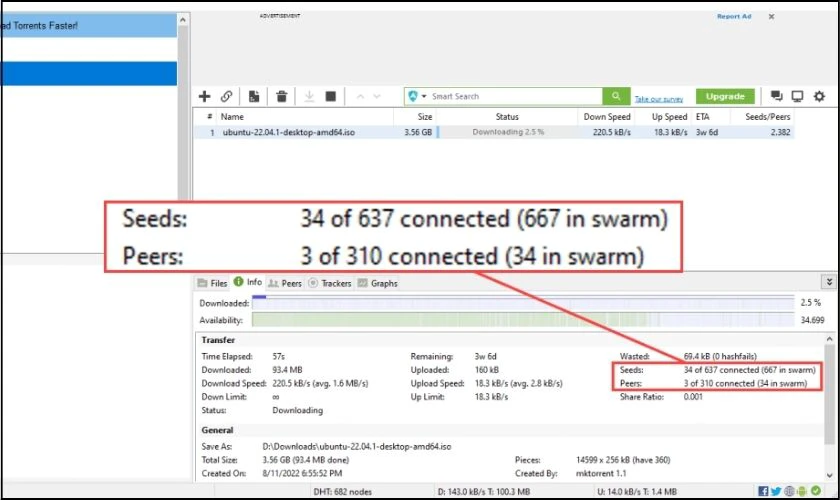Viewport: 840px width, 500px height.
Task: Click the 'Torrents Faster!' sidebar item
Action: click(89, 25)
